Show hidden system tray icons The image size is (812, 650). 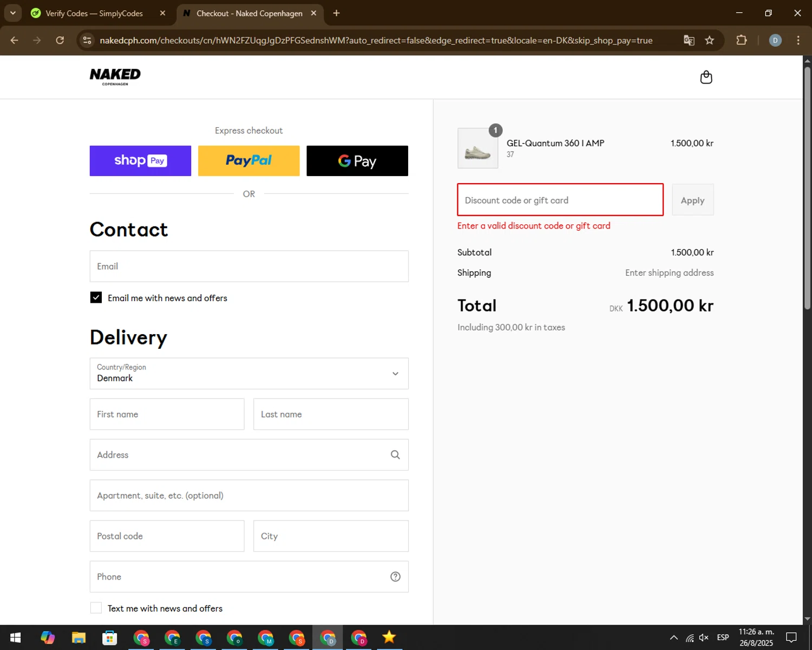click(673, 638)
